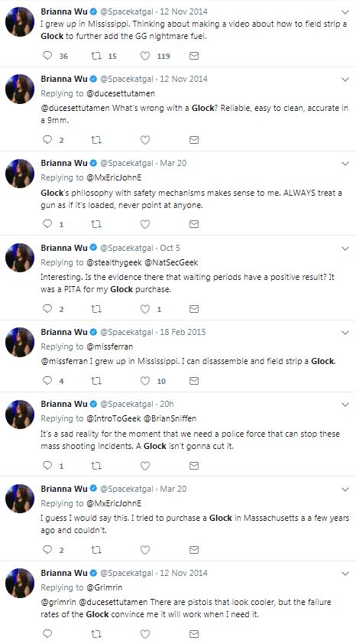This screenshot has width=356, height=644.
Task: Open the @ducesettutamen profile link
Action: tap(121, 93)
